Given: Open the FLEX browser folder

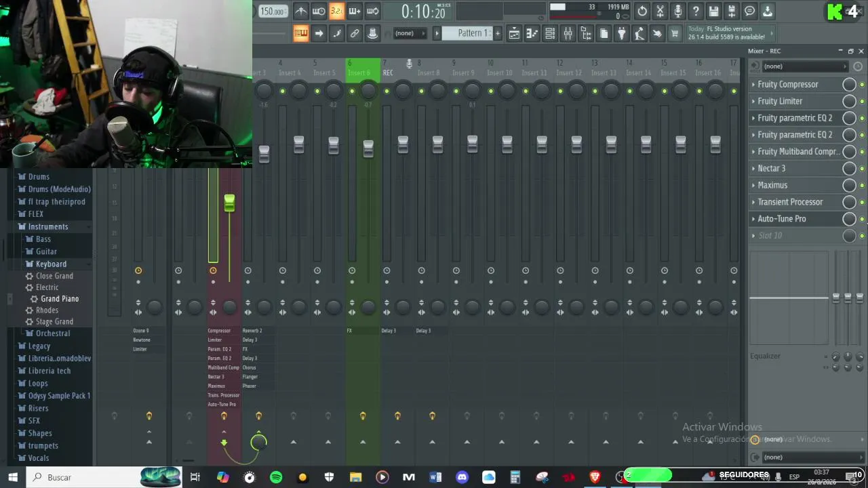Looking at the screenshot, I should 35,214.
